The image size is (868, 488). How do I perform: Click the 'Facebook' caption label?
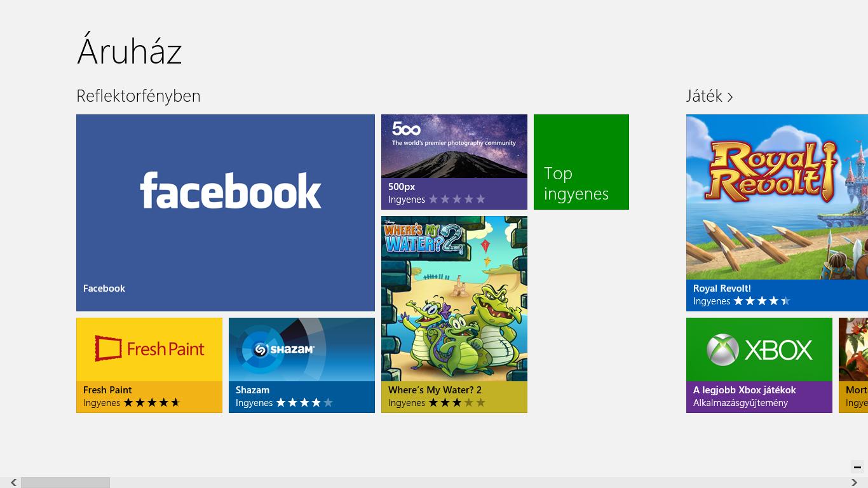coord(104,288)
